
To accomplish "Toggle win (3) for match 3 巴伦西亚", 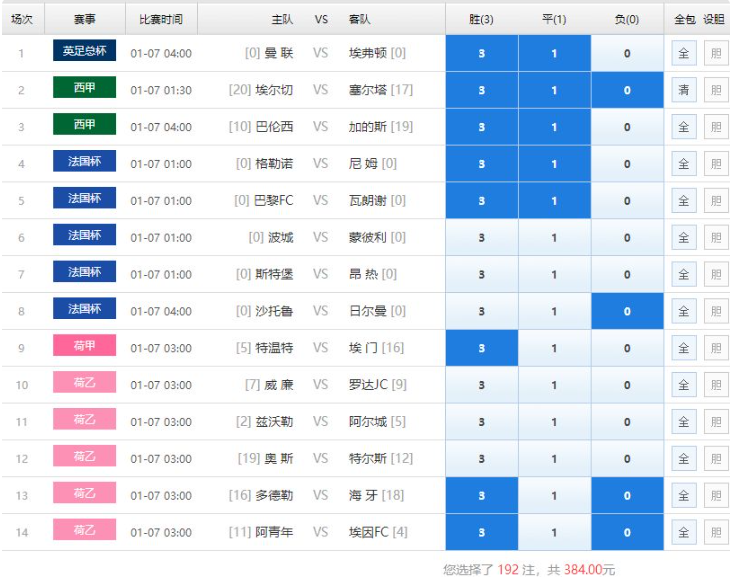I will tap(481, 127).
